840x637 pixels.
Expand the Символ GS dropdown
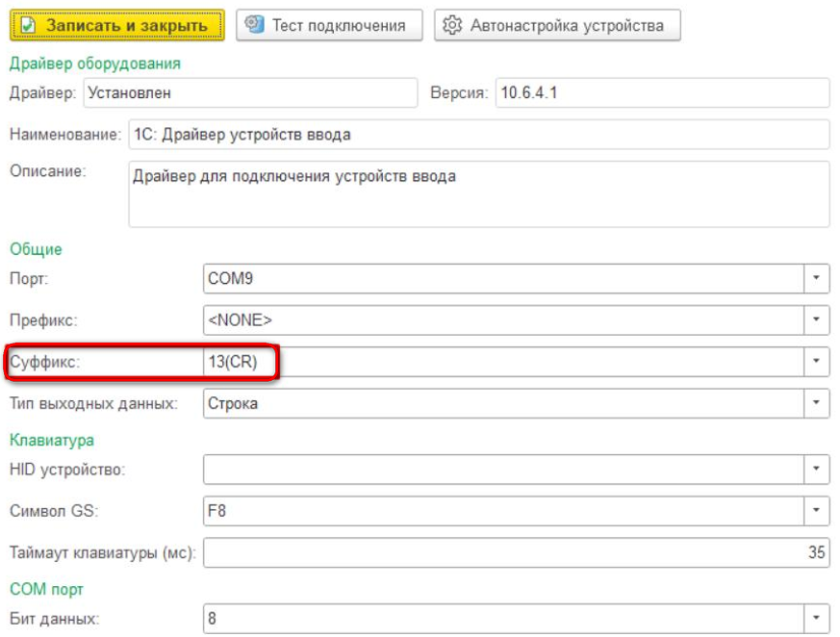[x=817, y=511]
